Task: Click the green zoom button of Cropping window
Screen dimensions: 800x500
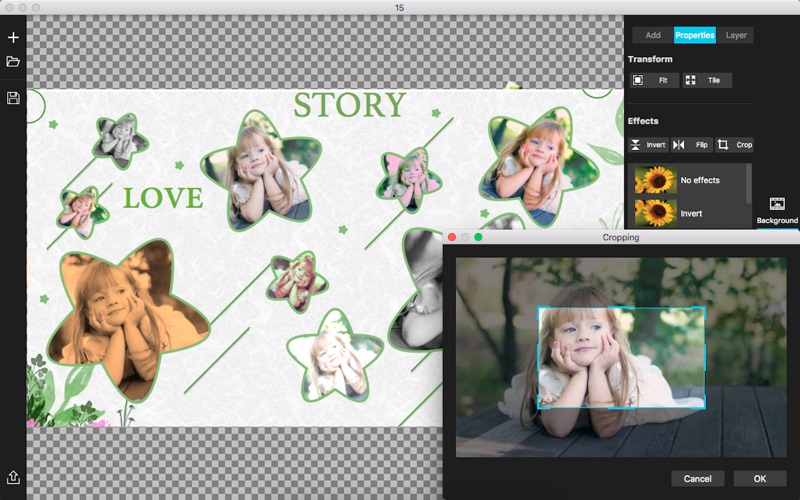Action: coord(478,237)
